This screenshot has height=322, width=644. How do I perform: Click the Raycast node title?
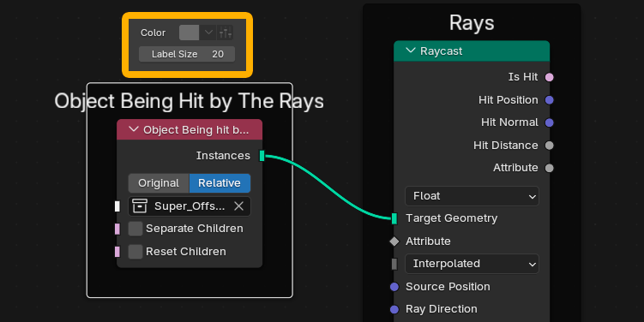[x=441, y=51]
